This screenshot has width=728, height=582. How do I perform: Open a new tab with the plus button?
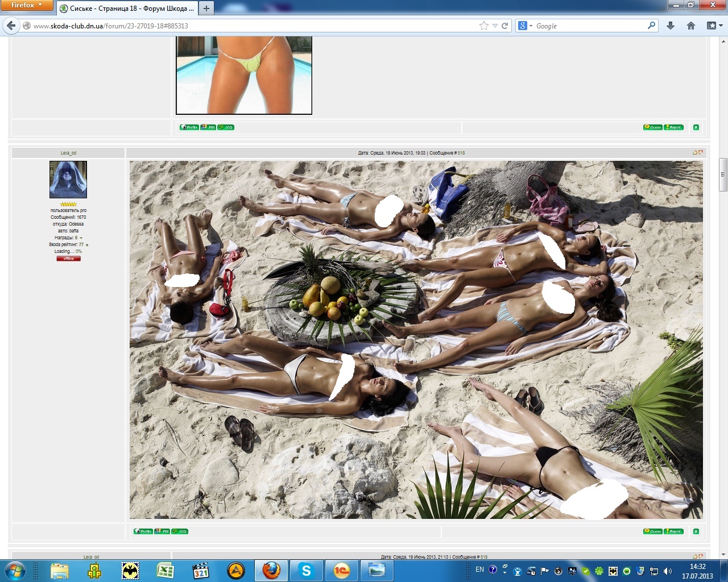(206, 8)
